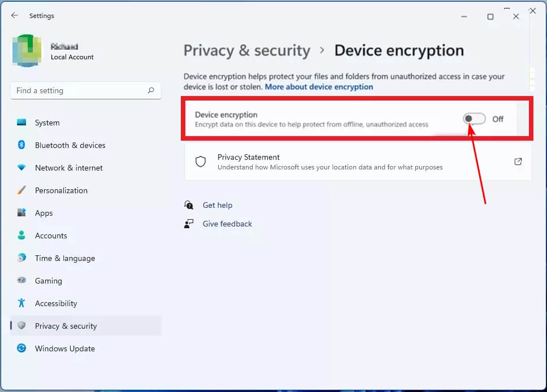Open the Apps icon in sidebar
The height and width of the screenshot is (392, 547).
pos(21,213)
